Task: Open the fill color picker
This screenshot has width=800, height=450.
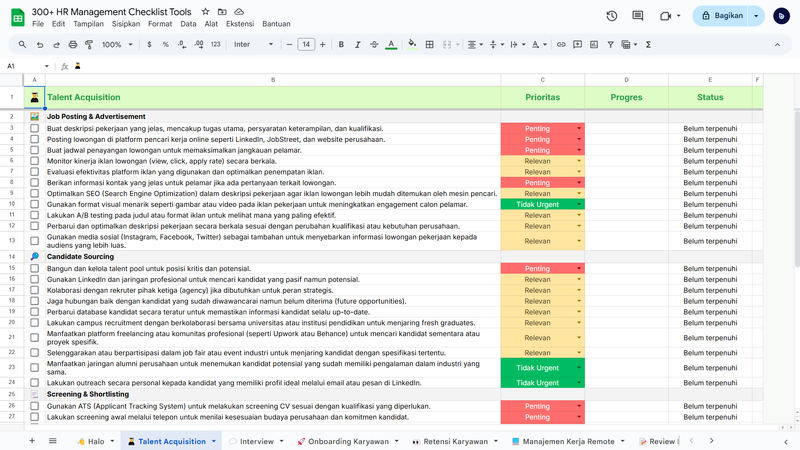Action: click(412, 45)
